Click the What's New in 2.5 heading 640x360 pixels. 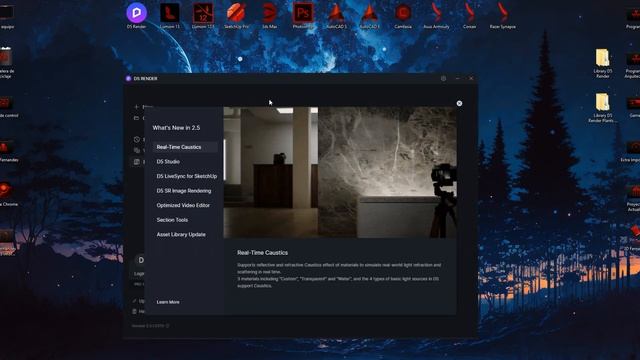[x=176, y=128]
